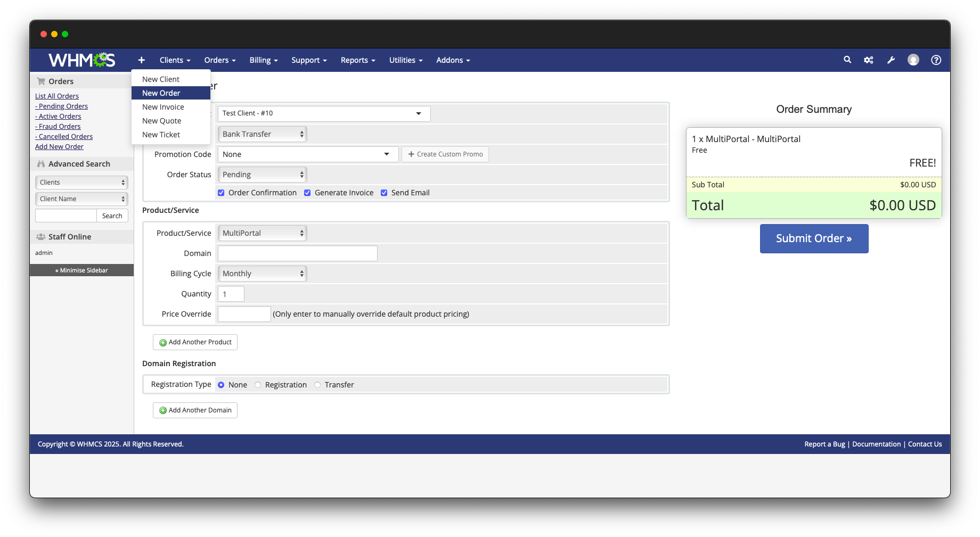The width and height of the screenshot is (980, 537).
Task: Open the setup wrench icon
Action: coord(891,60)
